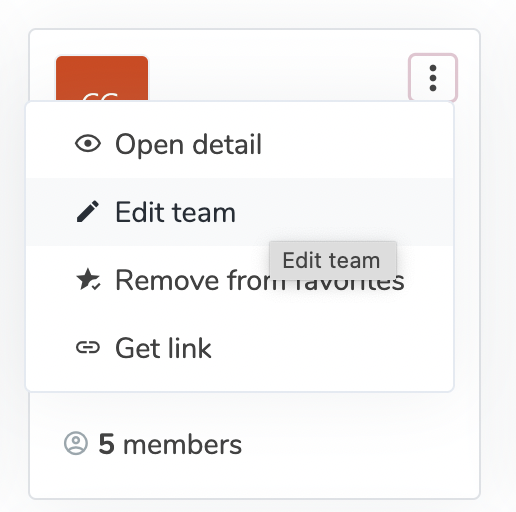Open the orange team logo thumbnail
Screen dimensions: 516x512
tap(102, 79)
